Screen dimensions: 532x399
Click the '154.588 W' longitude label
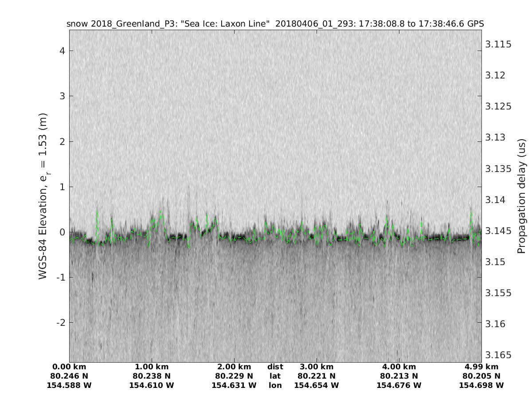coord(69,385)
